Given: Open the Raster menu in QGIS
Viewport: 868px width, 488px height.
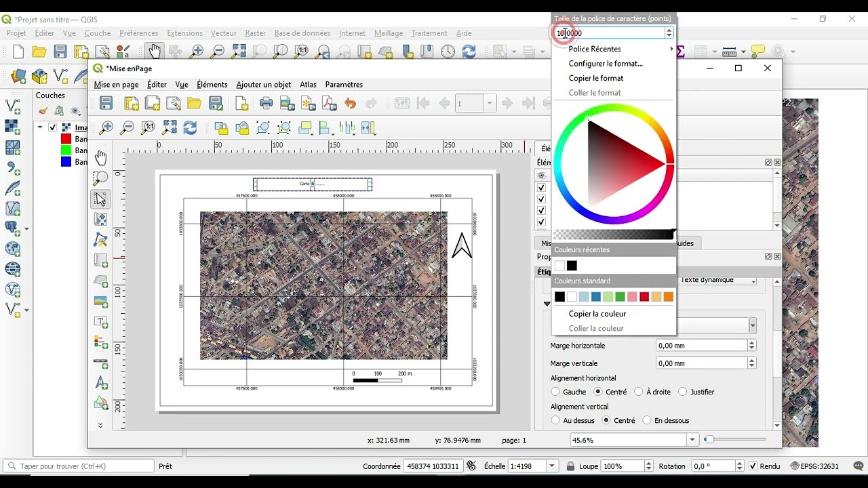Looking at the screenshot, I should click(256, 33).
